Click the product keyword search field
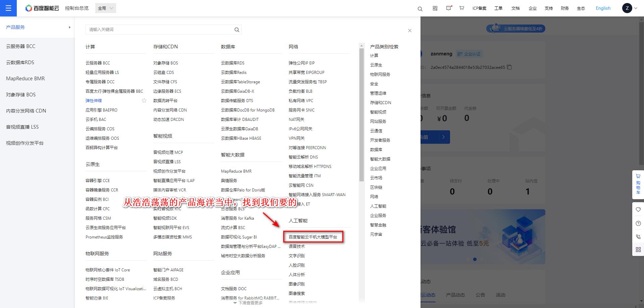Image resolution: width=644 pixels, height=308 pixels. 159,30
